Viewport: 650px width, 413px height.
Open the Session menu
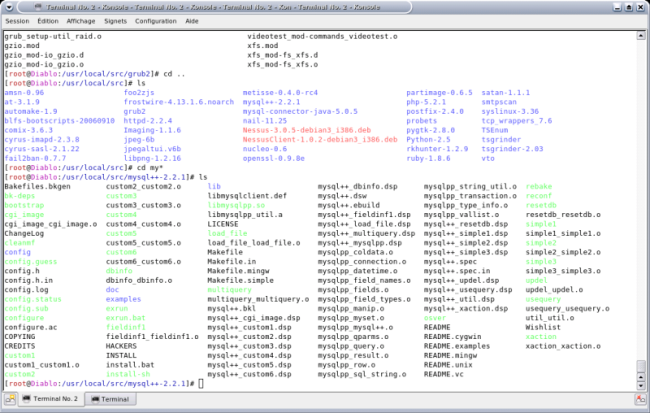(x=17, y=20)
